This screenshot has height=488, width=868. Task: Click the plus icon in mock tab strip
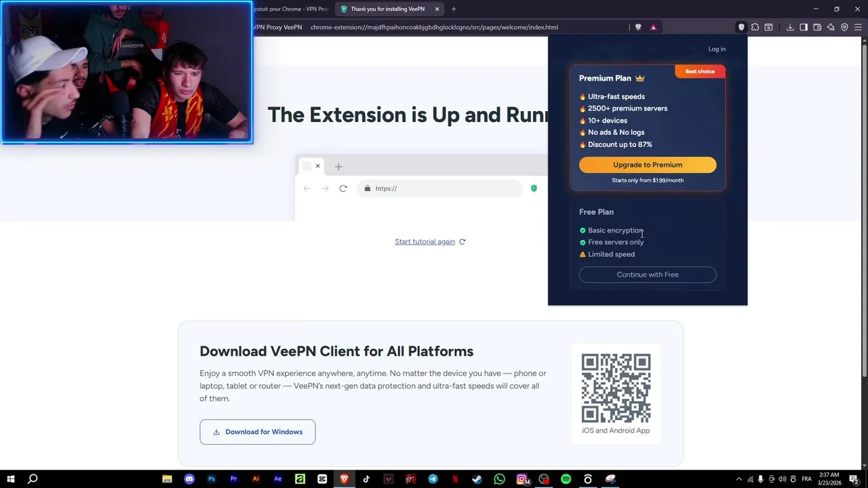click(x=338, y=166)
